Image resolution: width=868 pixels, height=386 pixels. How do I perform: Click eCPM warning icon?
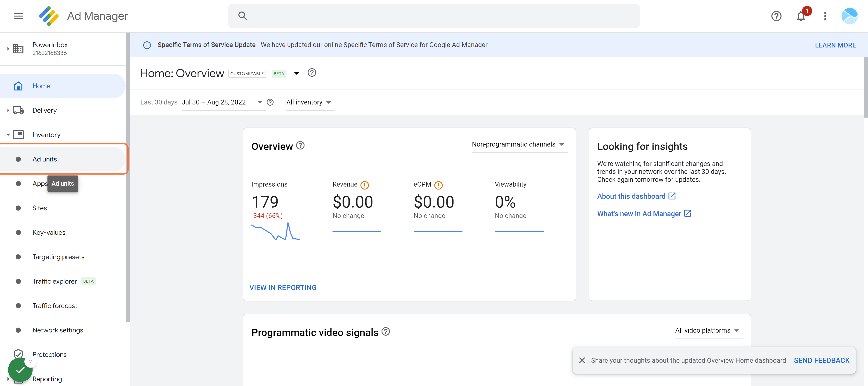[x=438, y=185]
